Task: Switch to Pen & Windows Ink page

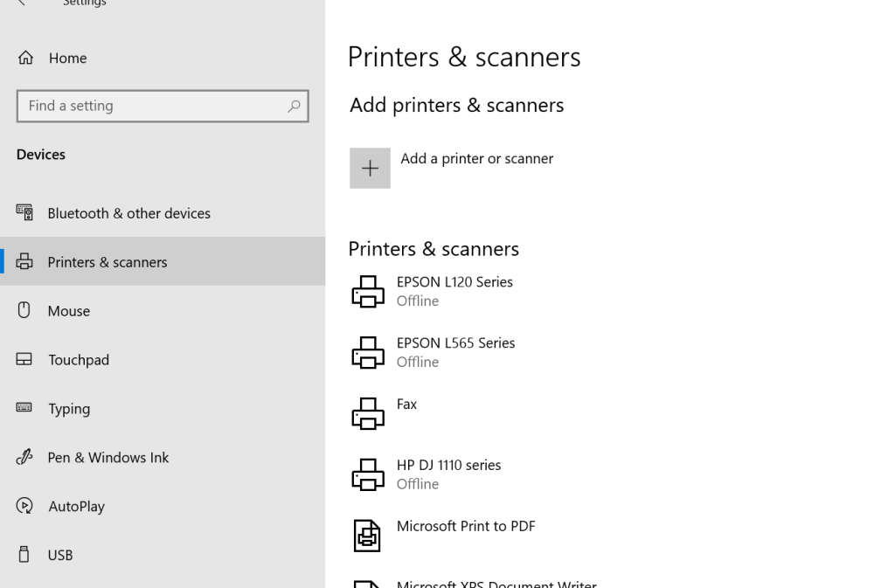Action: click(108, 458)
